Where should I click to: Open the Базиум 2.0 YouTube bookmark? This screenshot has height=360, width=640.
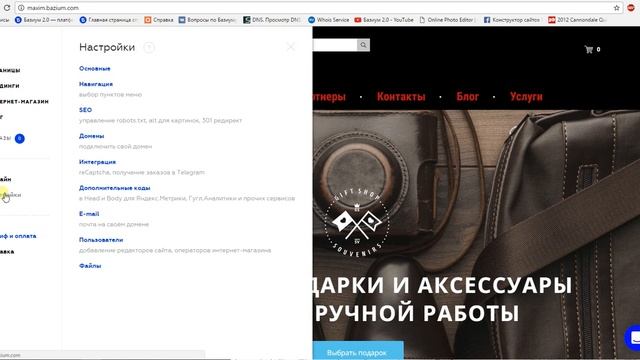coord(384,20)
